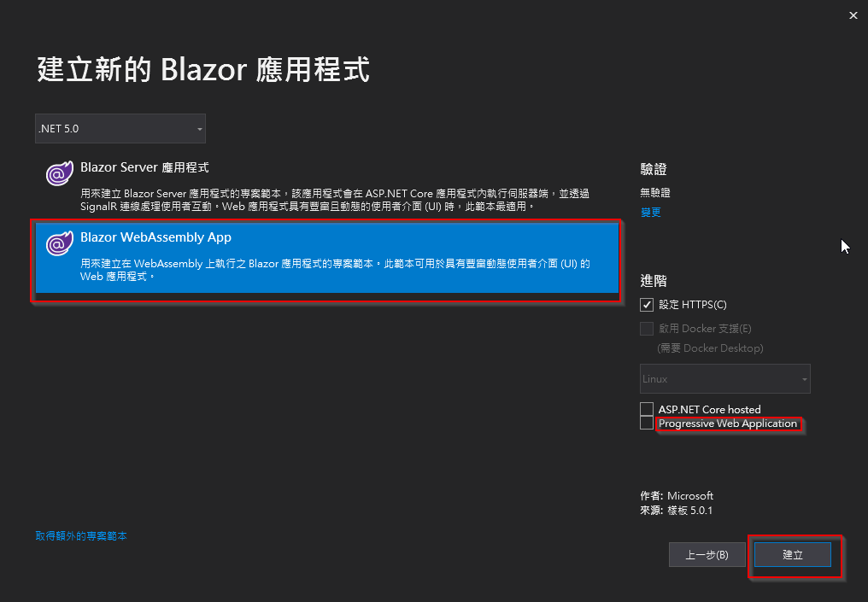Click the Blazor WebAssembly template description text
Screen dimensions: 868x602
(335, 270)
